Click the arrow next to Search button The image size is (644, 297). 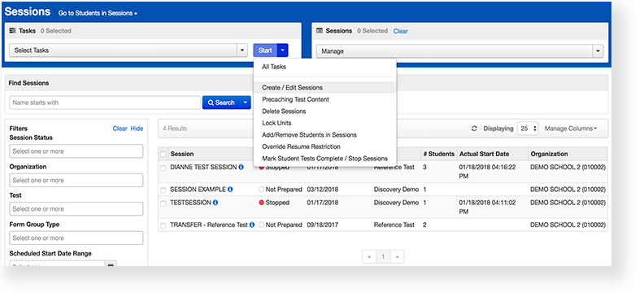point(246,103)
